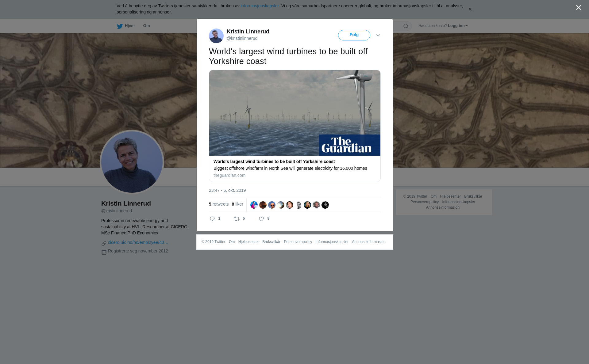Click the third liker avatar
Screen dimensions: 589x364
coord(272,205)
